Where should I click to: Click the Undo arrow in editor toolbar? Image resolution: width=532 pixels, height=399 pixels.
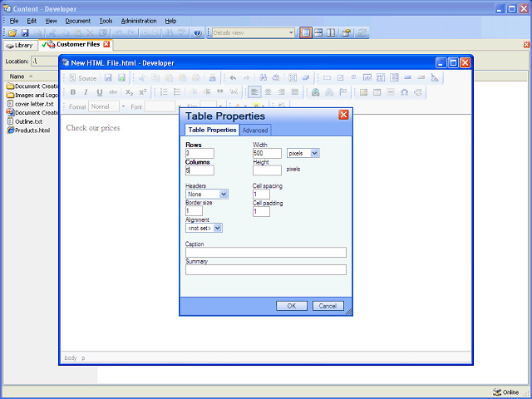click(x=233, y=78)
